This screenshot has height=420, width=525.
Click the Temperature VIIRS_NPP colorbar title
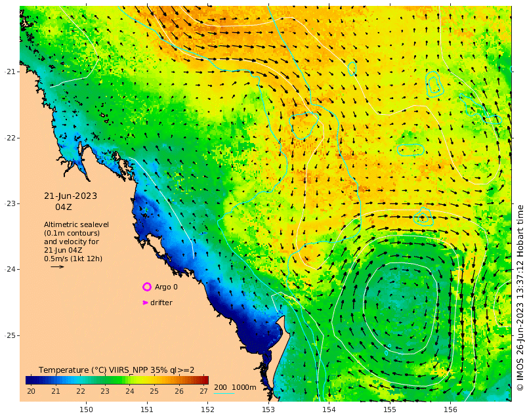[x=116, y=369]
